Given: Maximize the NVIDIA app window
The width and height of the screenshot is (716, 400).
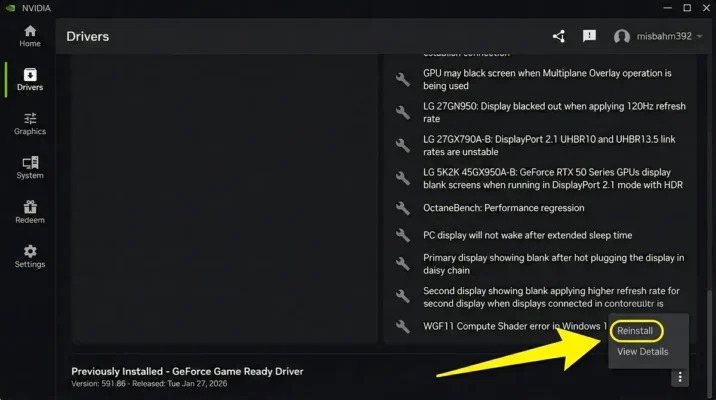Looking at the screenshot, I should point(687,8).
